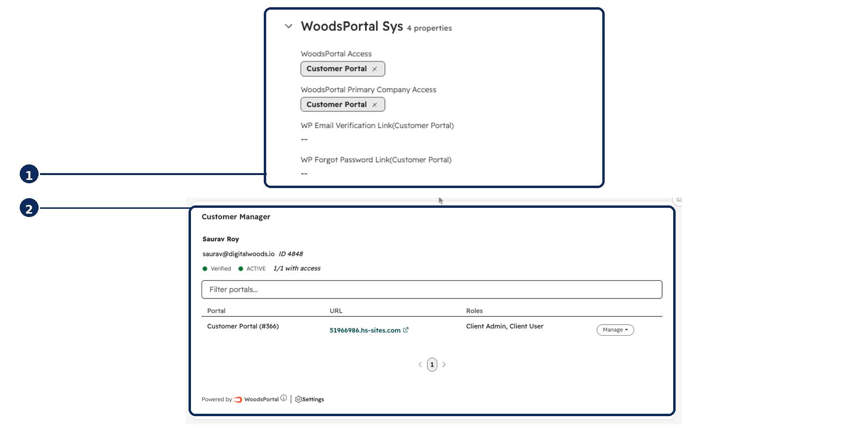
Task: Click the WP Forgot Password Link property label
Action: pos(376,160)
